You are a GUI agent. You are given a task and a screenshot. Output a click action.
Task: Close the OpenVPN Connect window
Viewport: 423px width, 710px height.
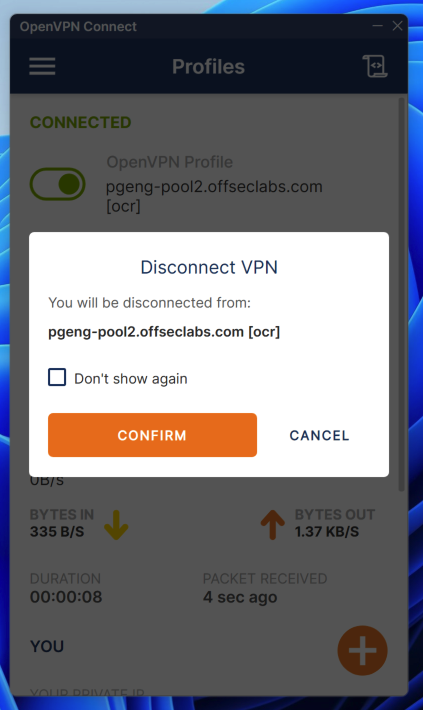point(397,26)
